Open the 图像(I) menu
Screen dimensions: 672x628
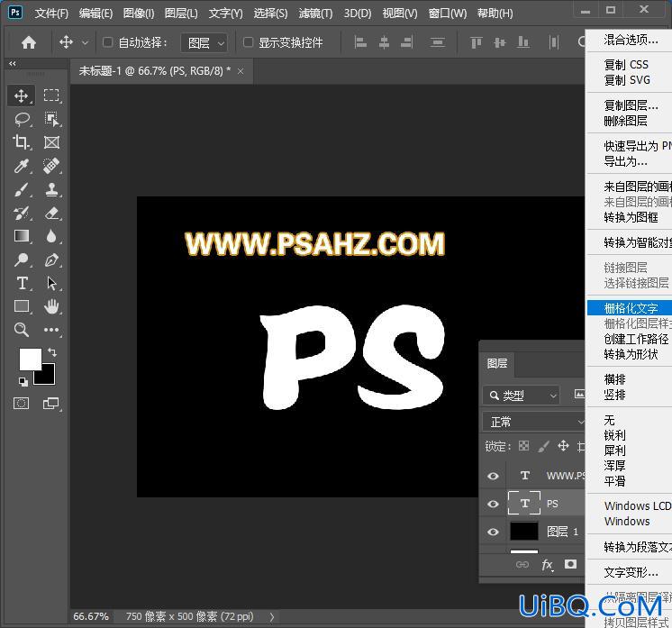(139, 14)
